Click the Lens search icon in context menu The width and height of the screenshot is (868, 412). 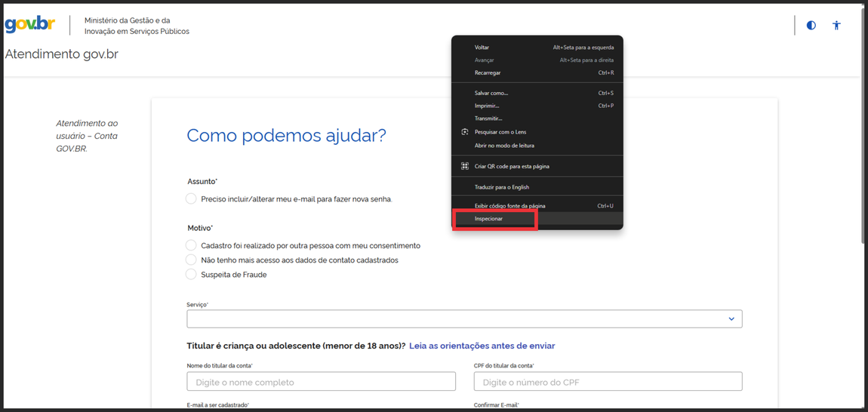pos(465,132)
